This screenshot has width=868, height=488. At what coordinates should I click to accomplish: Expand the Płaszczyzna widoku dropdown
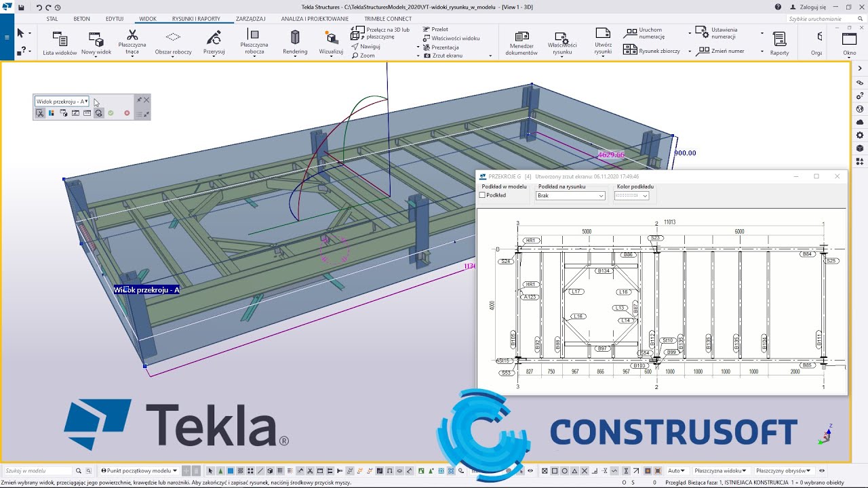click(720, 470)
